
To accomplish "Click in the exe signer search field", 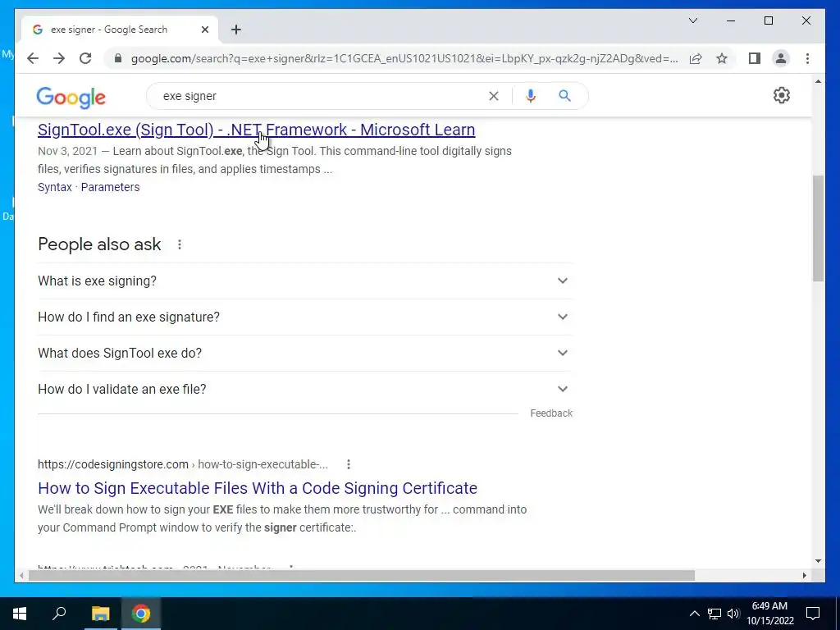I will click(x=322, y=96).
